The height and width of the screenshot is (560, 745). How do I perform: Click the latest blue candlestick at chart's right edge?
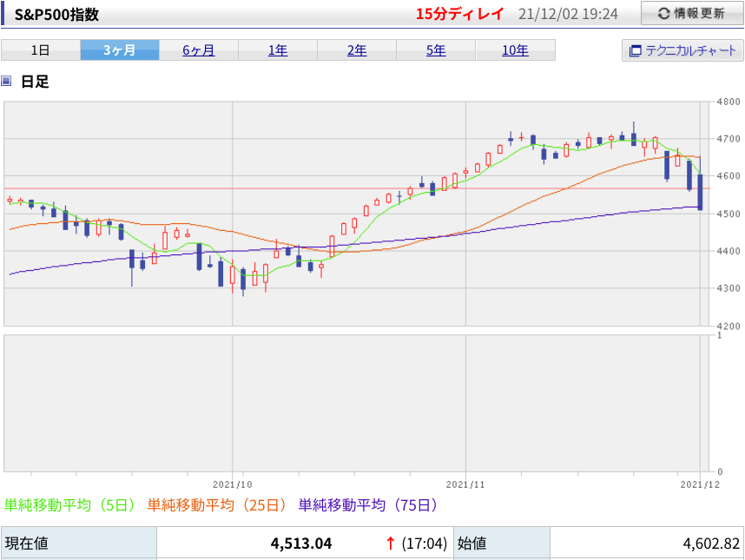tap(700, 192)
